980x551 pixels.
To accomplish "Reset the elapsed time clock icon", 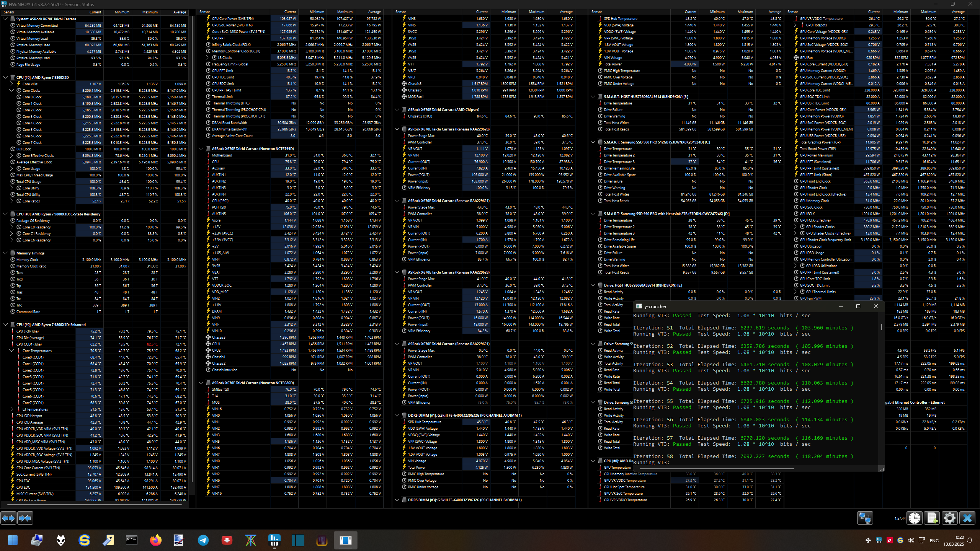I will coord(915,518).
